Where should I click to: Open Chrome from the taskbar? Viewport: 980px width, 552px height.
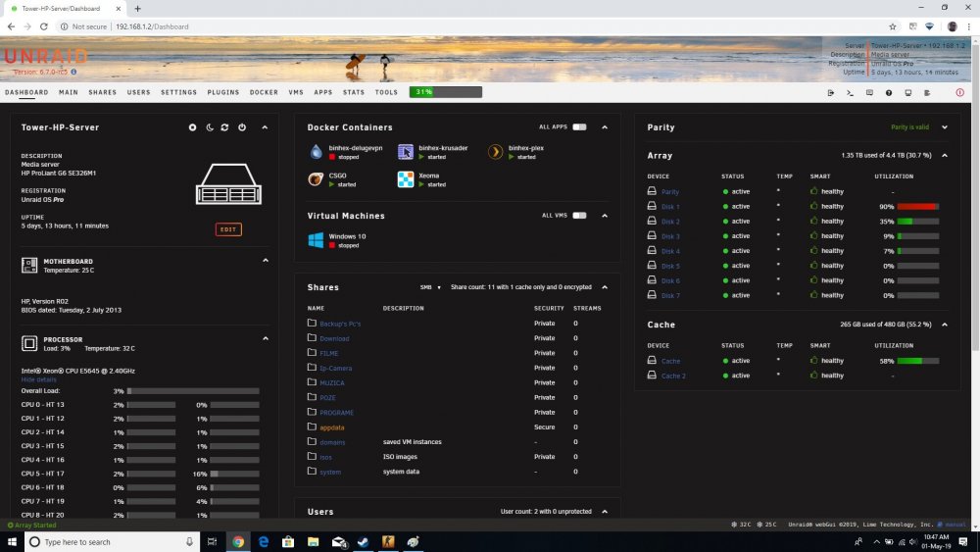click(x=238, y=542)
